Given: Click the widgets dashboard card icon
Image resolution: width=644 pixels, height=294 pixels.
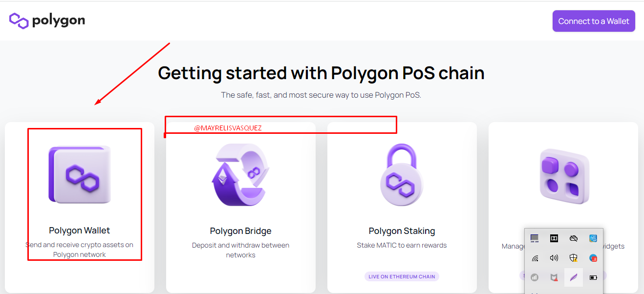Looking at the screenshot, I should [564, 176].
